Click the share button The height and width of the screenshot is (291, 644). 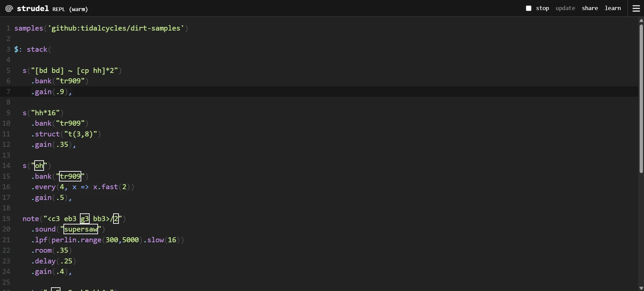(x=590, y=8)
